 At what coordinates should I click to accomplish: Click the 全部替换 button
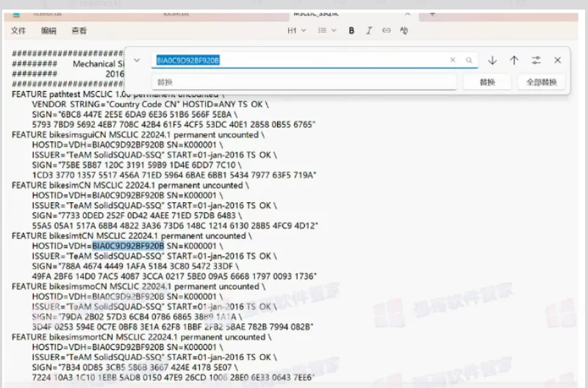point(541,82)
